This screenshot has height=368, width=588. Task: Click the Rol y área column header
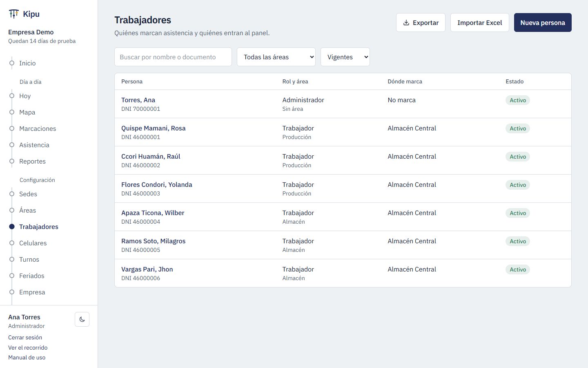click(x=295, y=81)
